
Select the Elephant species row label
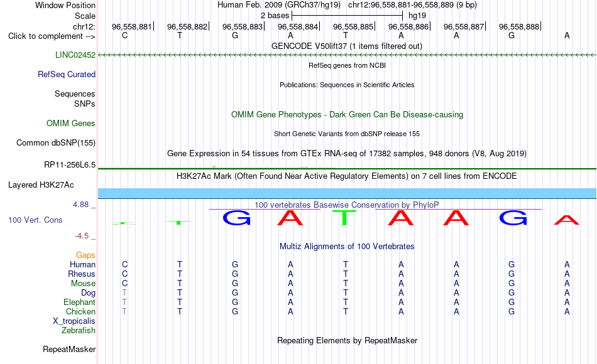79,302
